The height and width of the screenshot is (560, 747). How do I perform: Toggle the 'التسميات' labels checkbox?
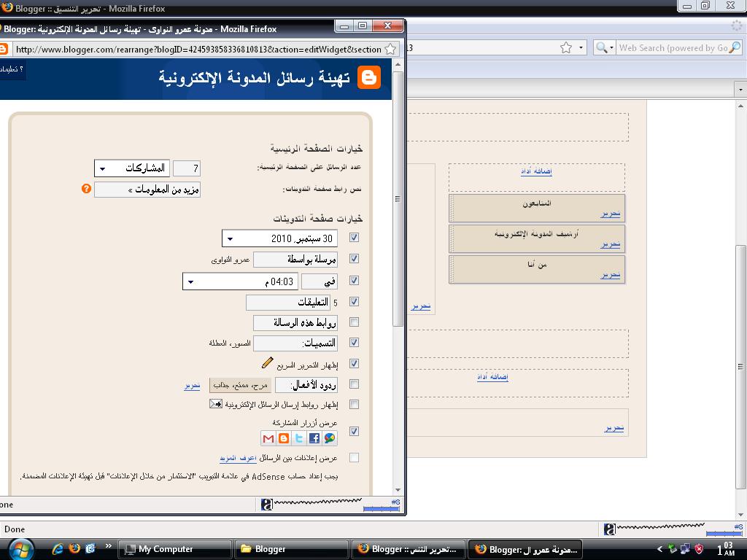tap(354, 343)
